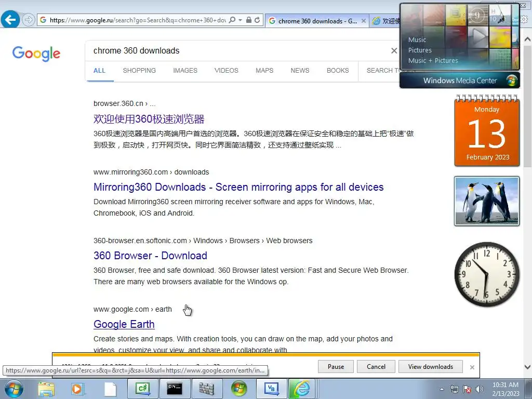The height and width of the screenshot is (399, 532).
Task: Open the Google Earth result link
Action: click(124, 324)
